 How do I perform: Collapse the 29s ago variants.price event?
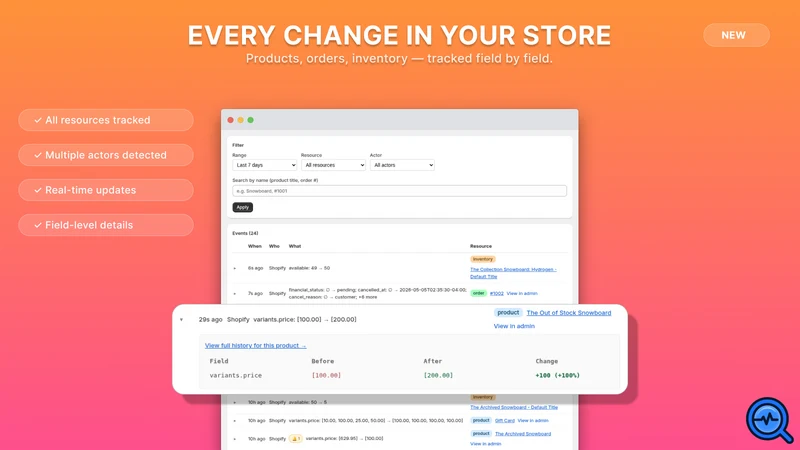tap(181, 320)
